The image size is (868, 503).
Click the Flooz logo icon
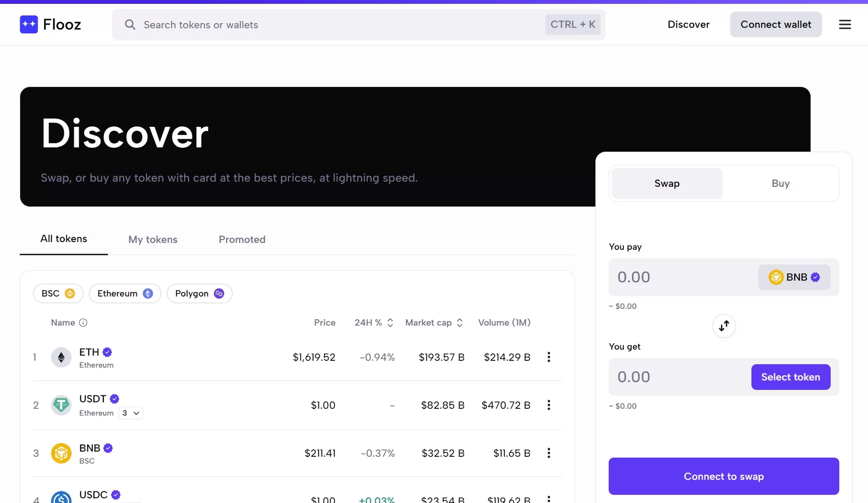(x=29, y=24)
